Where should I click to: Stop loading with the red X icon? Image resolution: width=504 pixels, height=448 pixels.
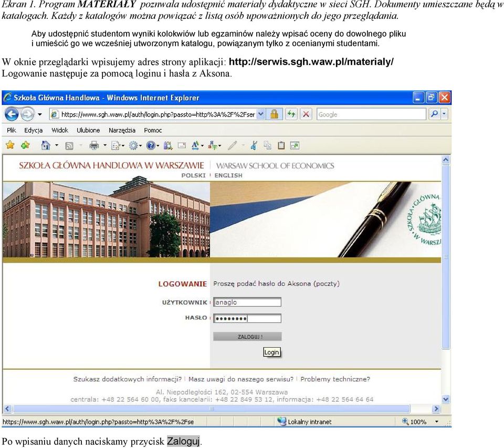pos(306,114)
